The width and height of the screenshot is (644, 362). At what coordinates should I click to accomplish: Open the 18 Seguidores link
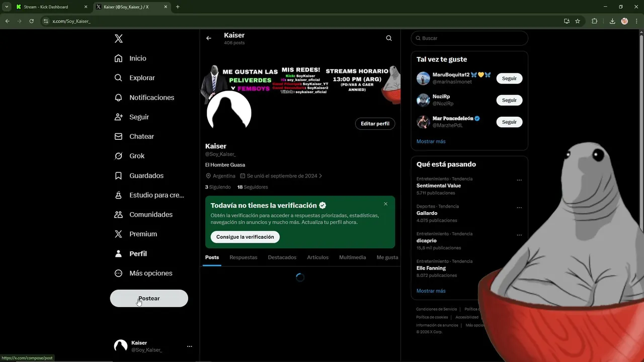coord(253,187)
